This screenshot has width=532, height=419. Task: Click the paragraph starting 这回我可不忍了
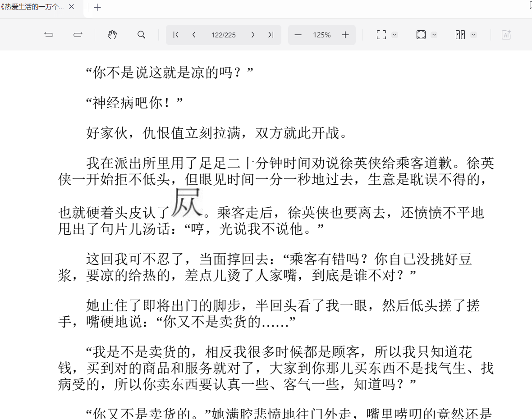point(265,267)
